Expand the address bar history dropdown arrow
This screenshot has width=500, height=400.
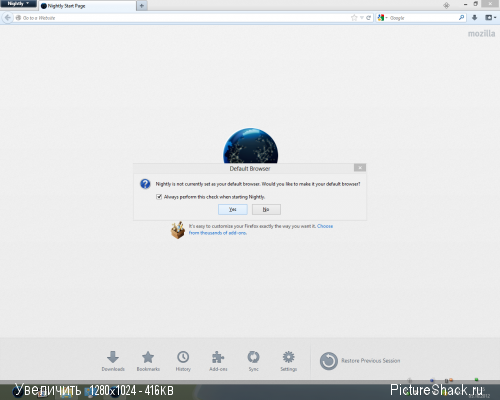click(x=362, y=18)
